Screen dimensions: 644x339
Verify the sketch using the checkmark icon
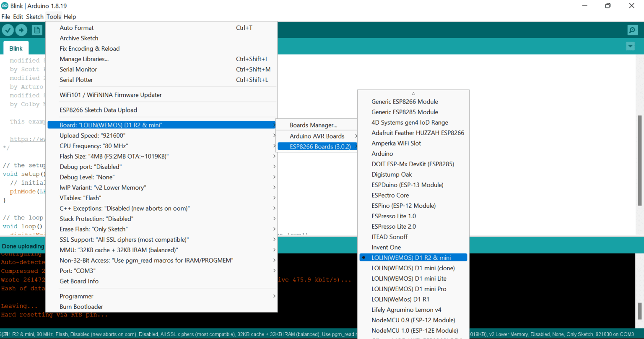click(8, 30)
